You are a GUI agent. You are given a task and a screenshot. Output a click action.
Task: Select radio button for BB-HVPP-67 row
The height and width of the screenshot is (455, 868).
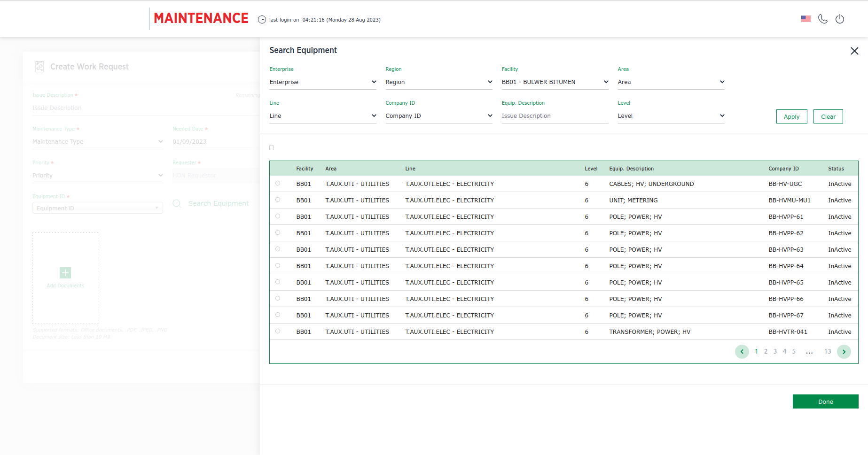click(278, 315)
